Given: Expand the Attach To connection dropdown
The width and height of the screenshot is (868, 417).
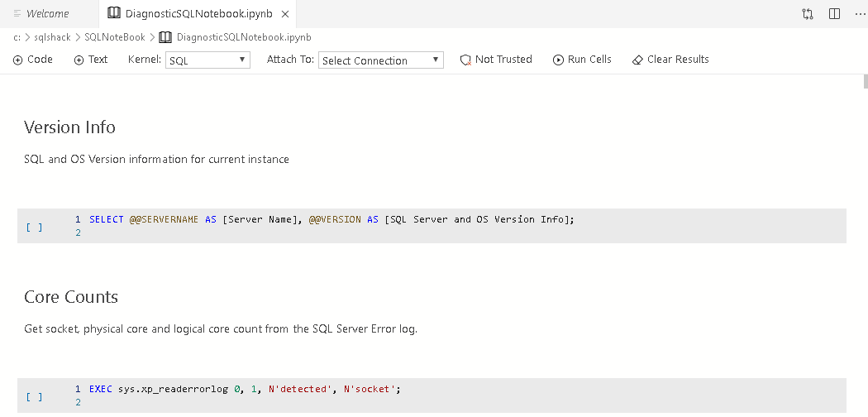Looking at the screenshot, I should coord(380,60).
